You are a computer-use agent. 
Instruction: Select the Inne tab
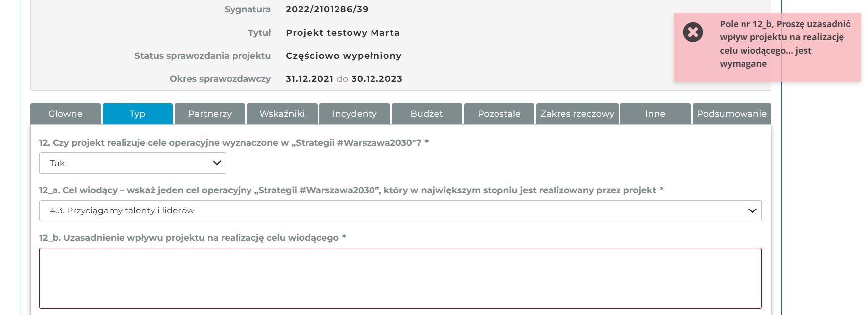tap(655, 114)
